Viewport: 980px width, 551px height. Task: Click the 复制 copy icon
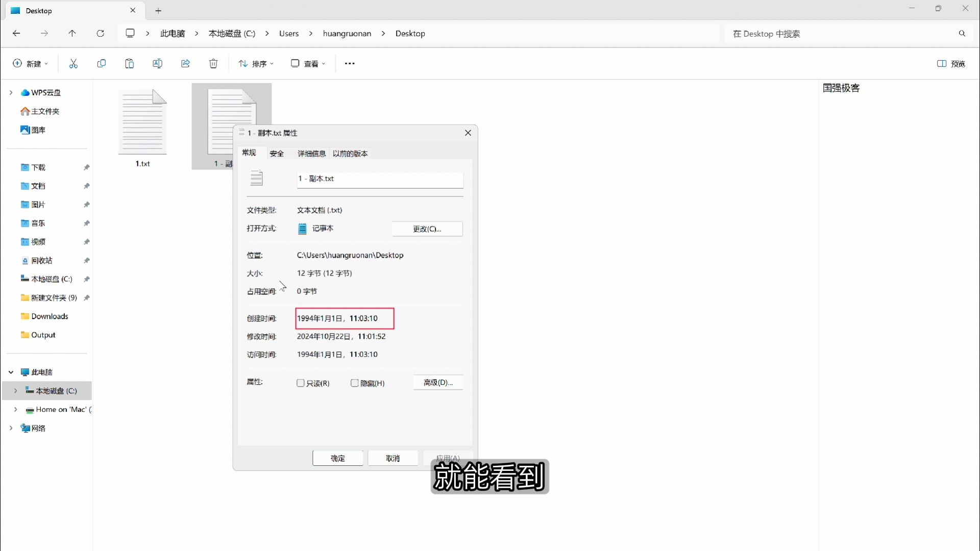[x=102, y=63]
